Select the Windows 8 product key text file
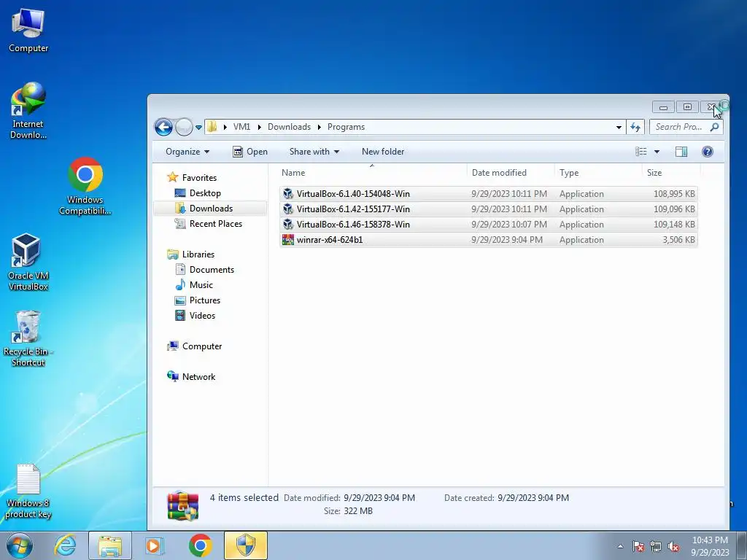This screenshot has width=747, height=560. (28, 491)
